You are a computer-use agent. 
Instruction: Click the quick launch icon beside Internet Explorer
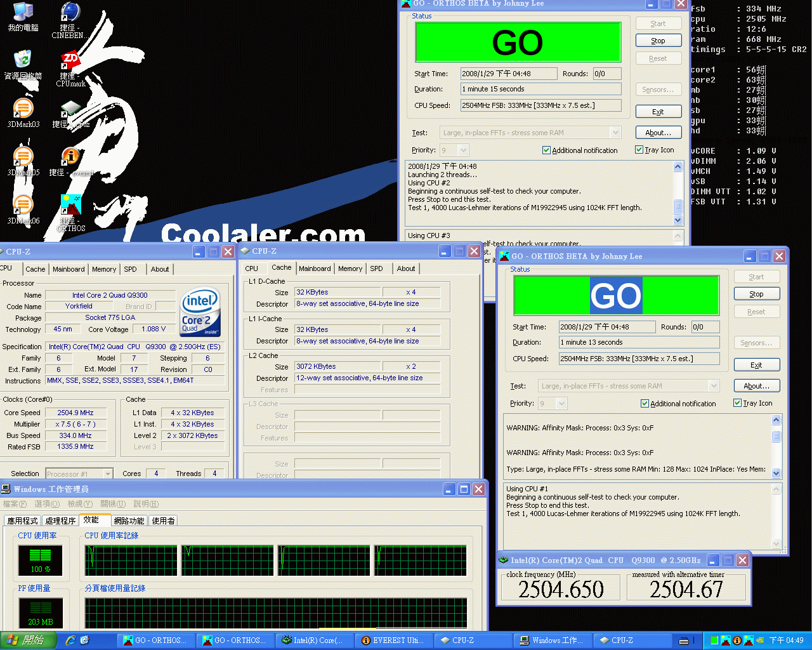[84, 640]
